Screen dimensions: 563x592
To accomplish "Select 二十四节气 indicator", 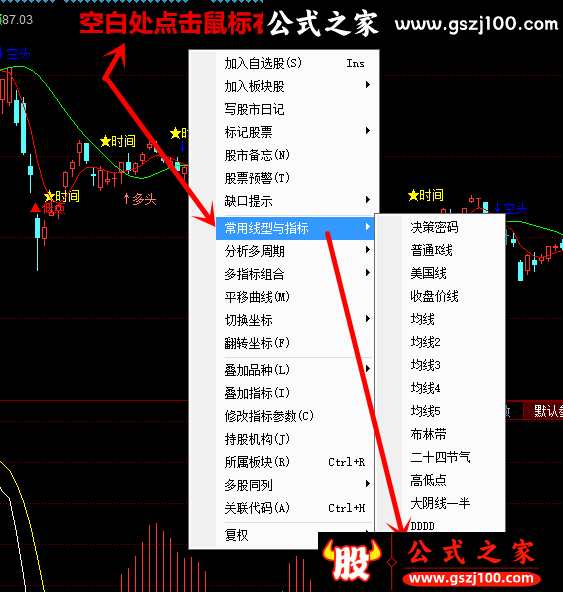I will 440,457.
